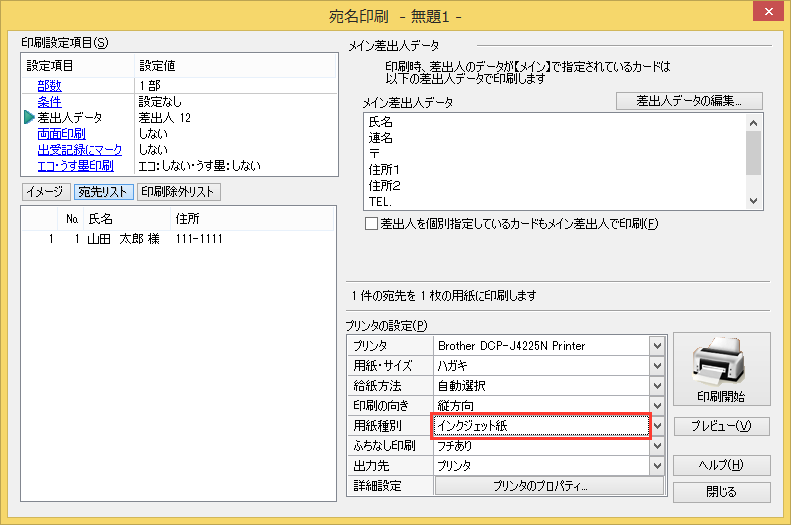Open プリンタのプロパティ button

pyautogui.click(x=549, y=486)
